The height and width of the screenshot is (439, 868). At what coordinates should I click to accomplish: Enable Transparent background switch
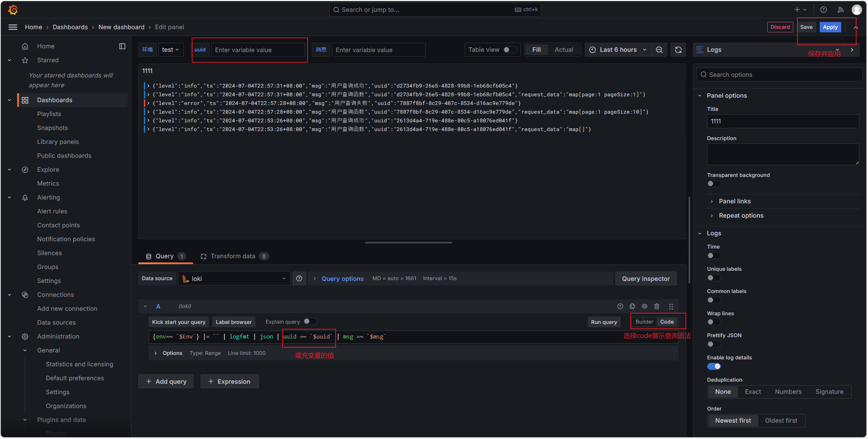pyautogui.click(x=714, y=184)
